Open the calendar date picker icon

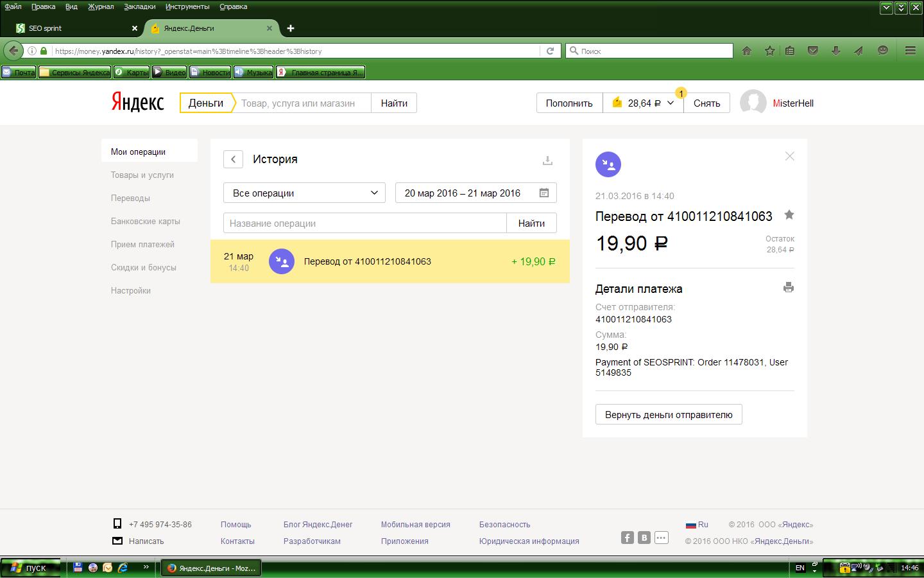coord(543,193)
